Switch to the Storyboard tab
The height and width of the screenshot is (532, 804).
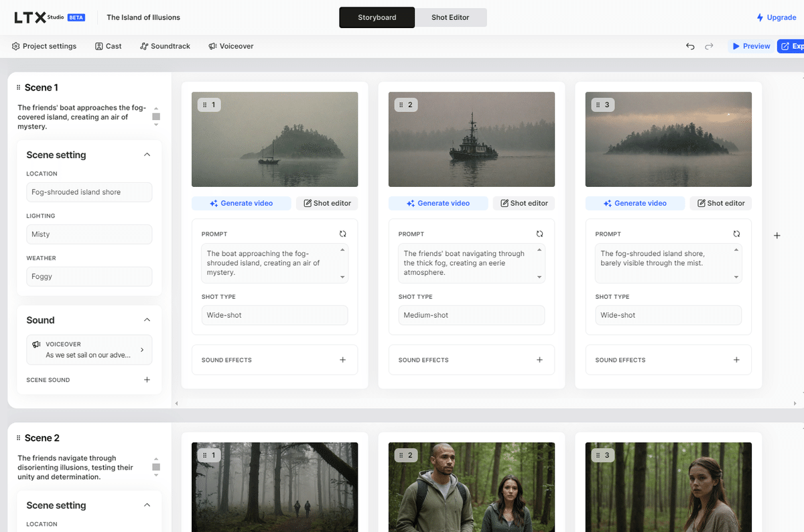click(x=377, y=17)
